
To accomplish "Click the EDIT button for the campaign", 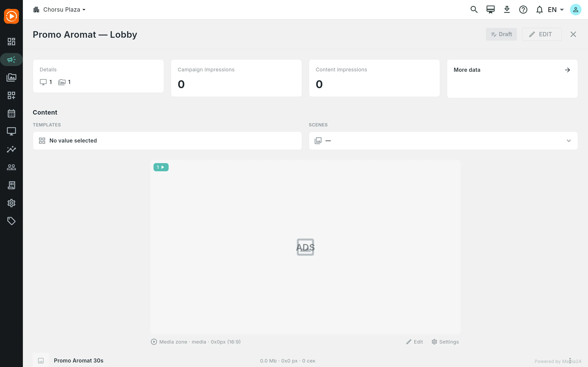I will pyautogui.click(x=542, y=34).
